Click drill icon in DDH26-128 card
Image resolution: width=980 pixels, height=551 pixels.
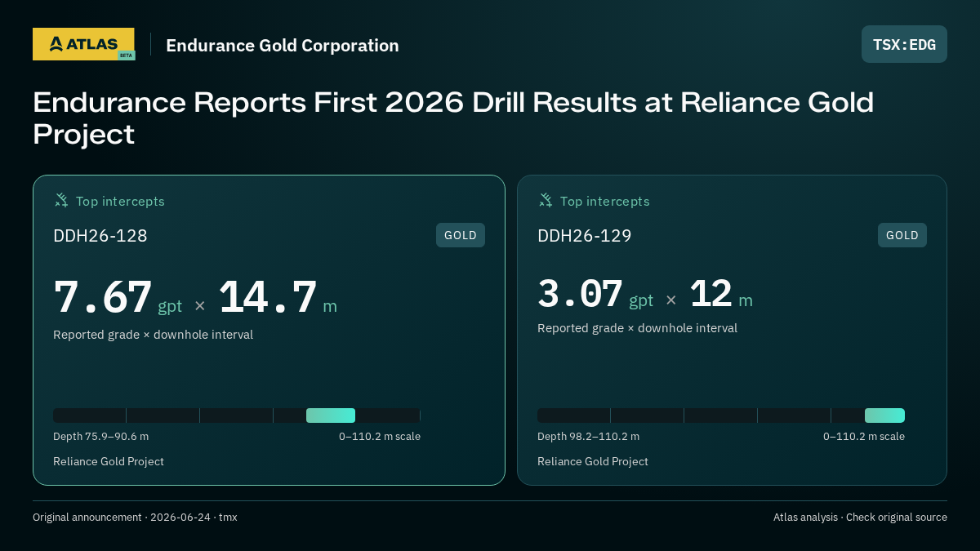pos(61,200)
